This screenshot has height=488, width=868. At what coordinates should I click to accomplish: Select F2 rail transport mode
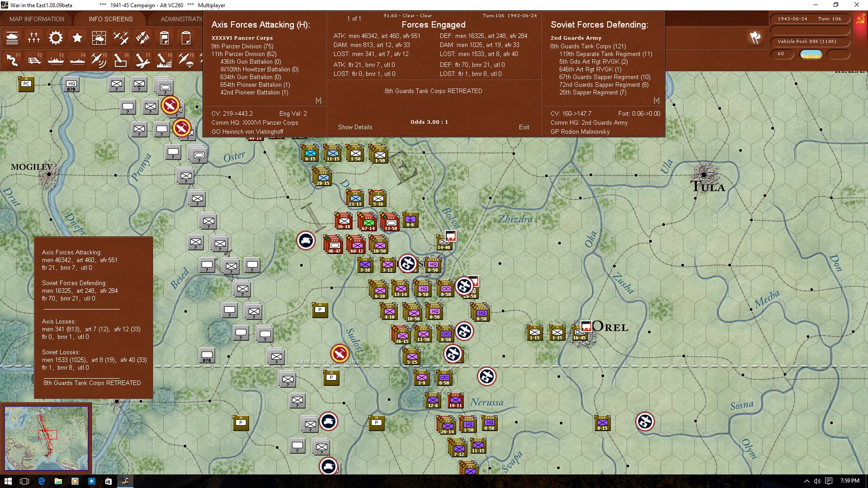34,60
